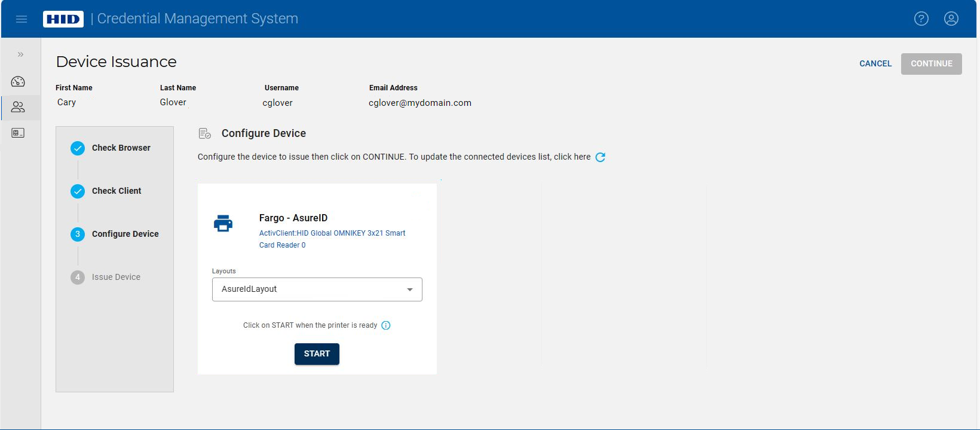Open the devices card sidebar icon

tap(19, 133)
